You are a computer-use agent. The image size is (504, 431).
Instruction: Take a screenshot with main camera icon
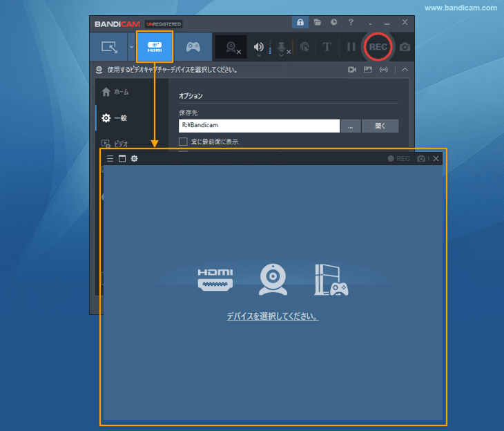coord(405,47)
